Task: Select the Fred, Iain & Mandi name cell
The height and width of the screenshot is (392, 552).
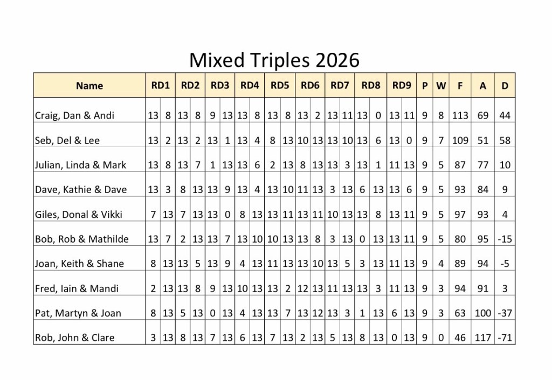Action: pos(74,288)
